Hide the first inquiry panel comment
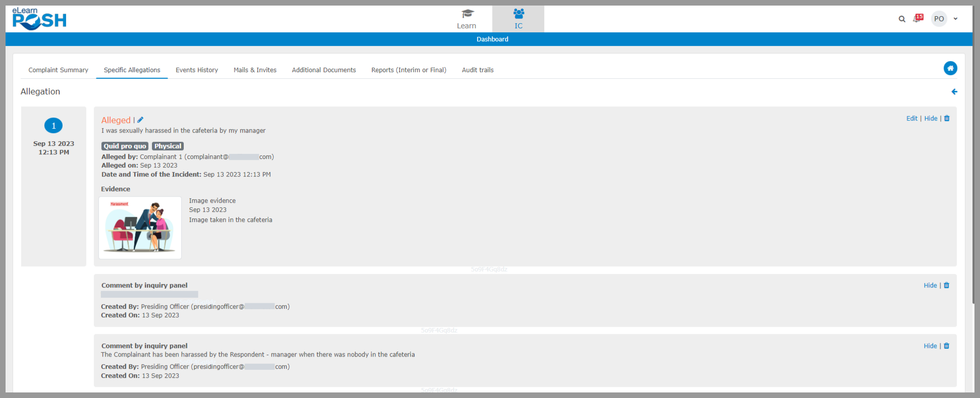980x398 pixels. point(930,286)
